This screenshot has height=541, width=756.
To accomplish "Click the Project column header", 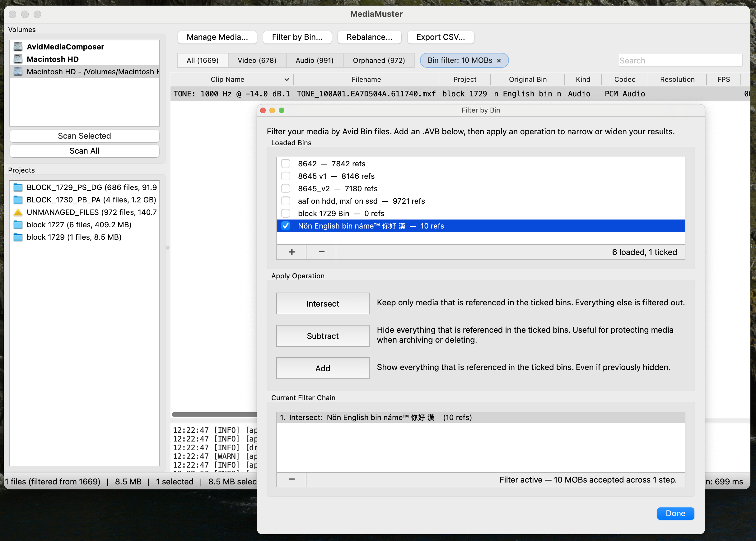I will [465, 79].
